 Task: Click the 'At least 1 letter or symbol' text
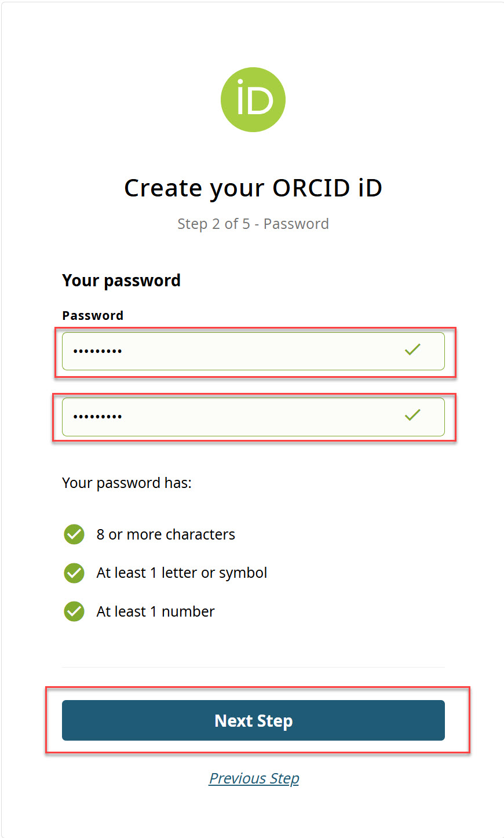tap(182, 573)
